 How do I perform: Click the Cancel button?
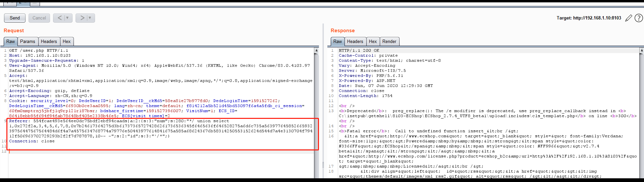39,18
